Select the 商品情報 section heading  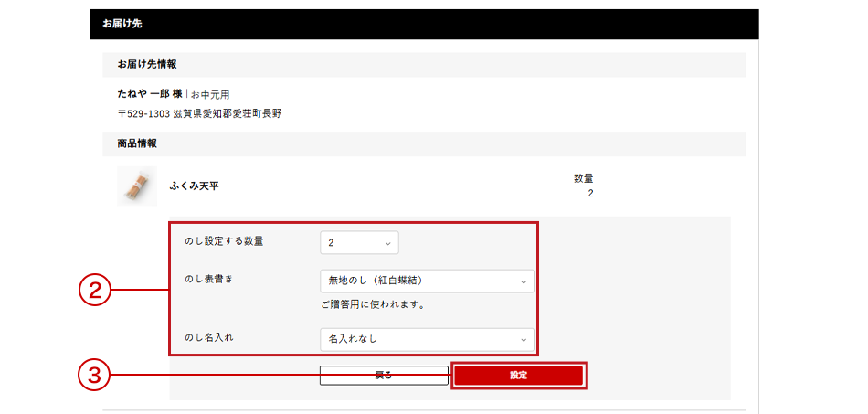point(137,143)
